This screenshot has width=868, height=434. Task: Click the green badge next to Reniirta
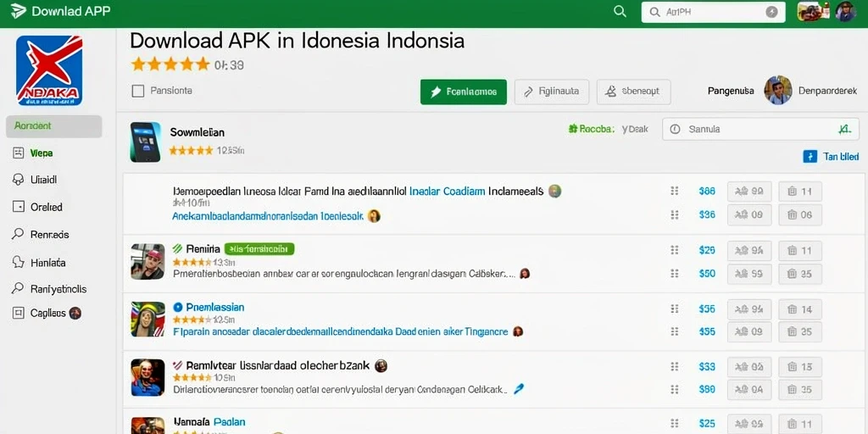click(259, 249)
